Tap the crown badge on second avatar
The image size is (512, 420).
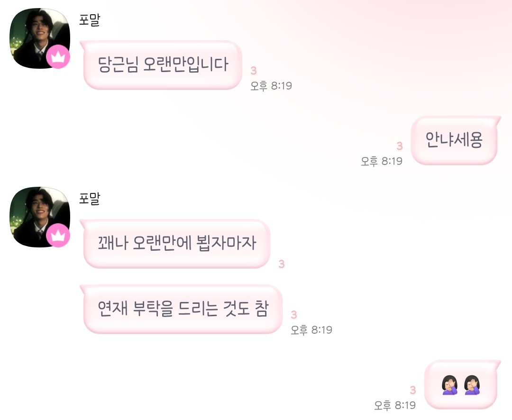[58, 235]
